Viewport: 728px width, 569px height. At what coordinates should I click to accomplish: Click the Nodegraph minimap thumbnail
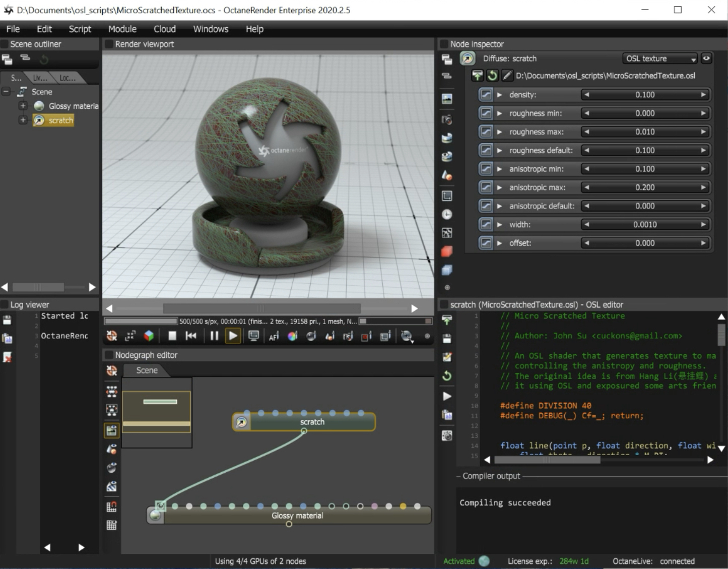pos(157,412)
